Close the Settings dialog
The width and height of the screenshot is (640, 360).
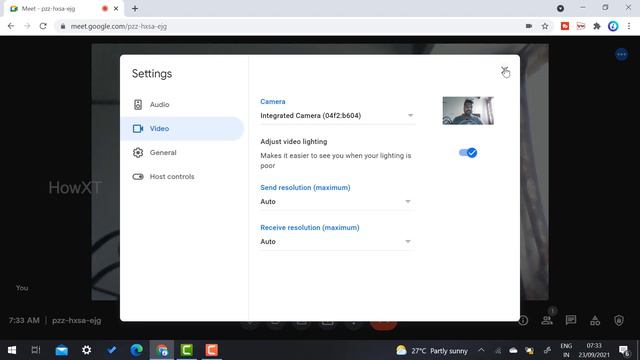pos(505,70)
